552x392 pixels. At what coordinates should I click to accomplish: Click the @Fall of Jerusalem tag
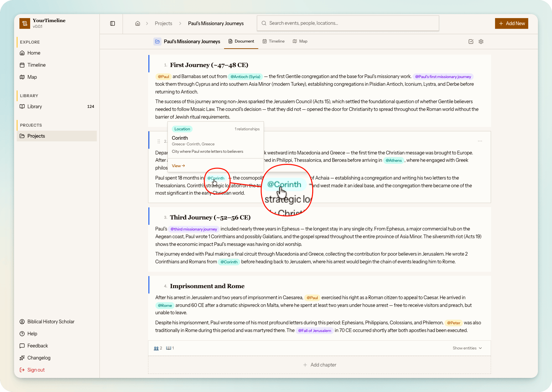coord(315,331)
